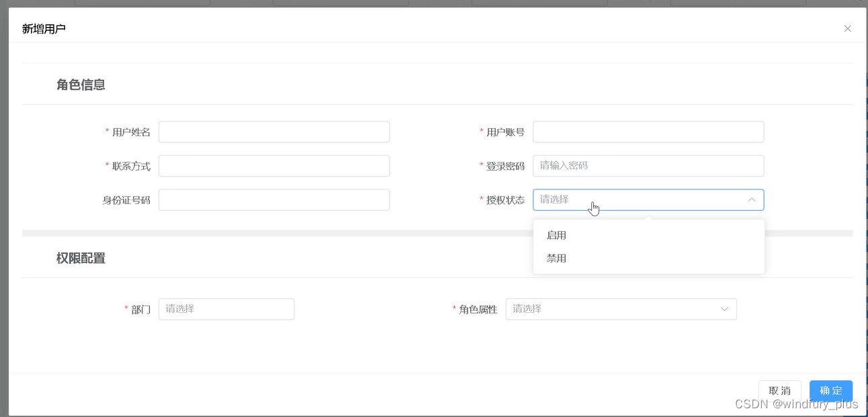The image size is (868, 417).
Task: Close the 新增用户 dialog with X icon
Action: pos(847,28)
